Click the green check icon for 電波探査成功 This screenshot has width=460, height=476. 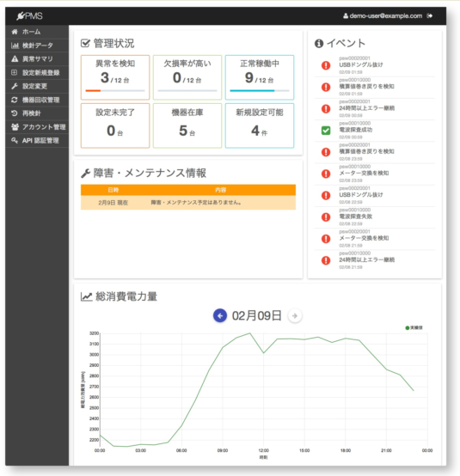click(x=326, y=131)
